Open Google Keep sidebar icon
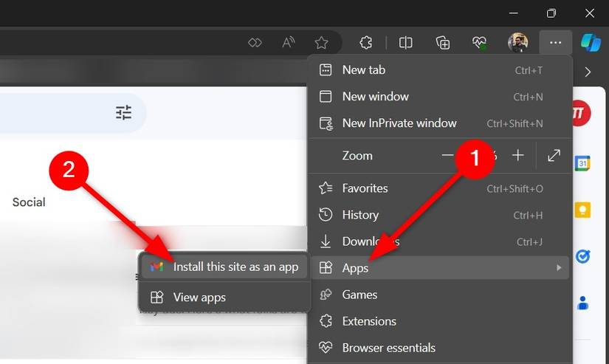This screenshot has width=609, height=364. coord(582,210)
